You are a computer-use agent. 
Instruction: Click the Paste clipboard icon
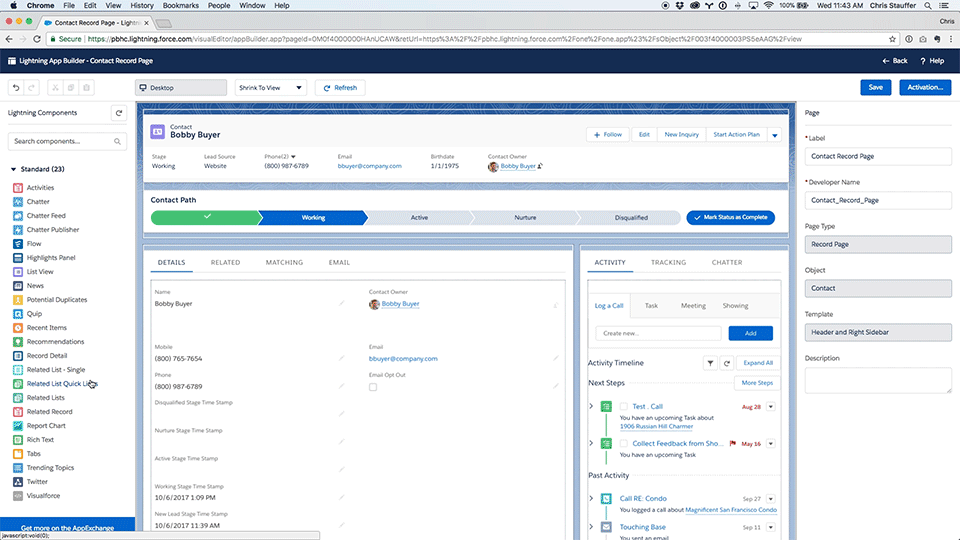click(x=87, y=88)
